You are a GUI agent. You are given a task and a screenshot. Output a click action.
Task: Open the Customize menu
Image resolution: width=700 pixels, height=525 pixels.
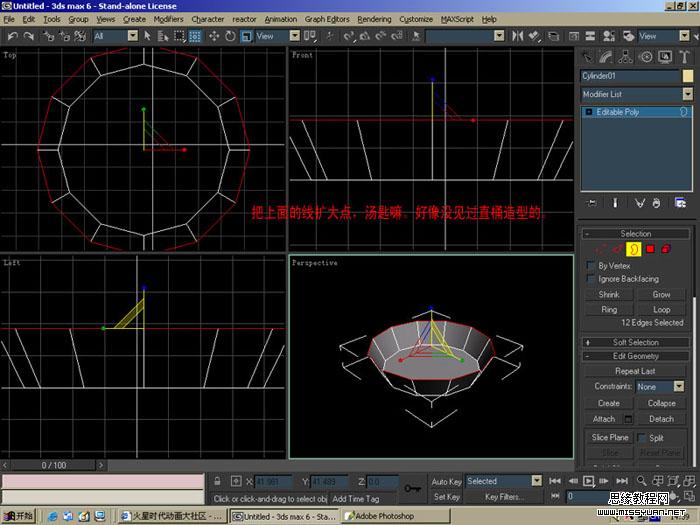point(416,19)
